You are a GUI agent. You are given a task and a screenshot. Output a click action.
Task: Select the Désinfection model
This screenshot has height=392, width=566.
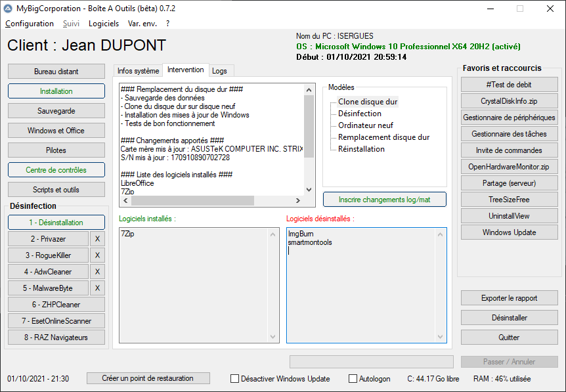coord(360,114)
